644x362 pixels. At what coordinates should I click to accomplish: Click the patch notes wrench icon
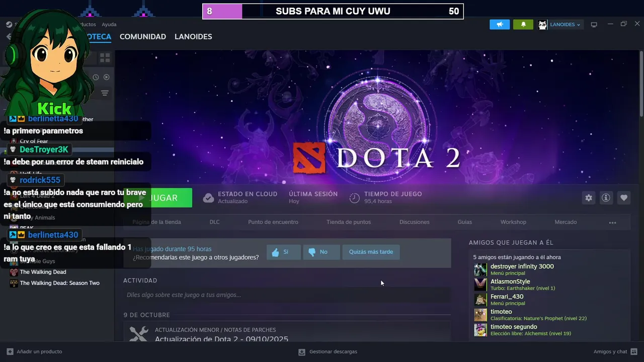pos(138,334)
